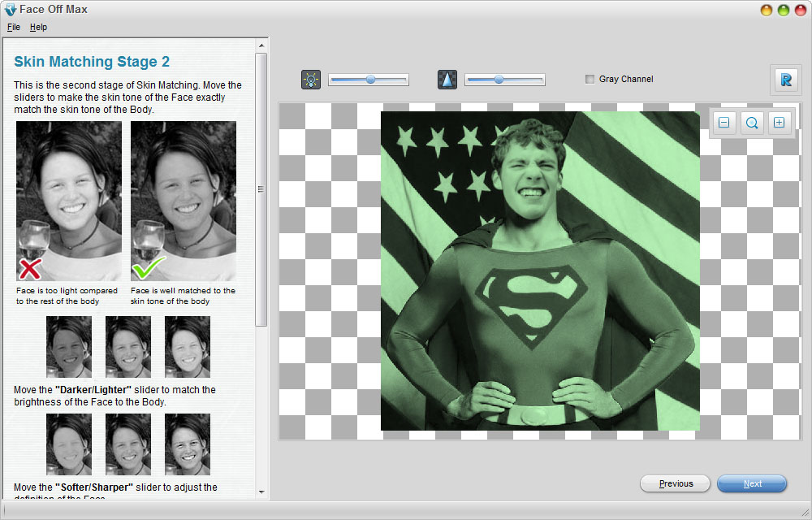Image resolution: width=812 pixels, height=520 pixels.
Task: Click the darkest face brightness example thumbnail
Action: coord(69,347)
